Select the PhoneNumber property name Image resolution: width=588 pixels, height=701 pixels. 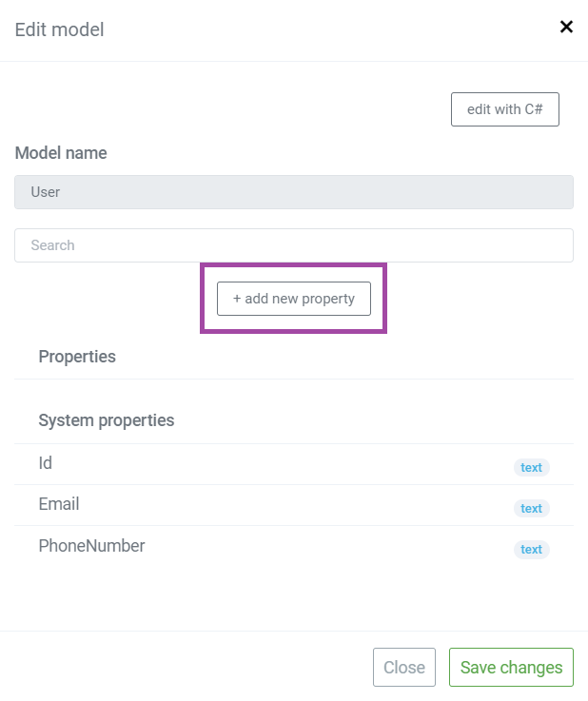click(x=91, y=546)
